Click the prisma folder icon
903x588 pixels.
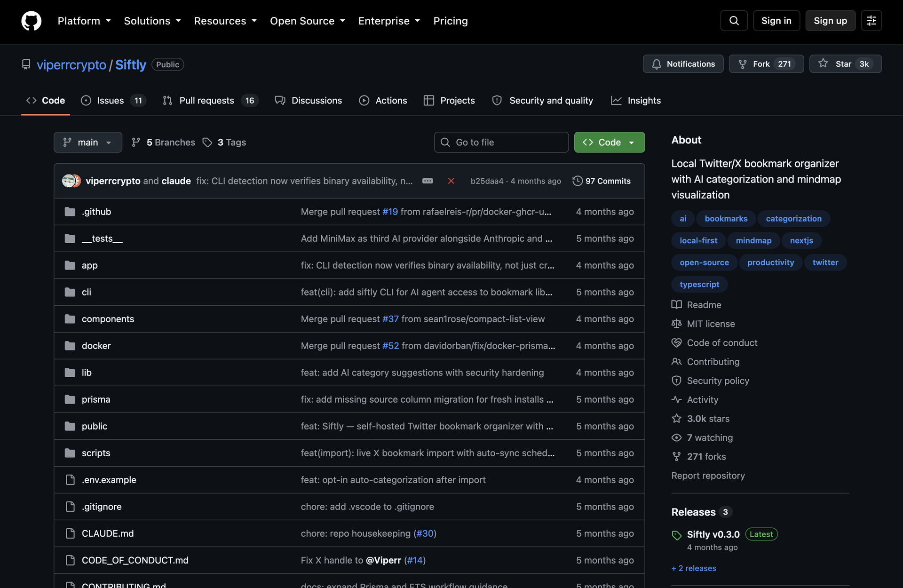pyautogui.click(x=70, y=399)
